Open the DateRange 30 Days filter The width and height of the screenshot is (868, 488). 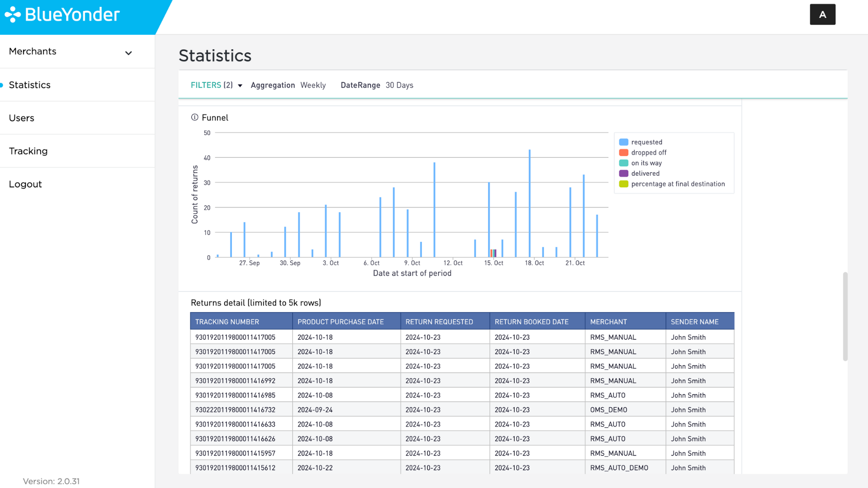coord(377,85)
